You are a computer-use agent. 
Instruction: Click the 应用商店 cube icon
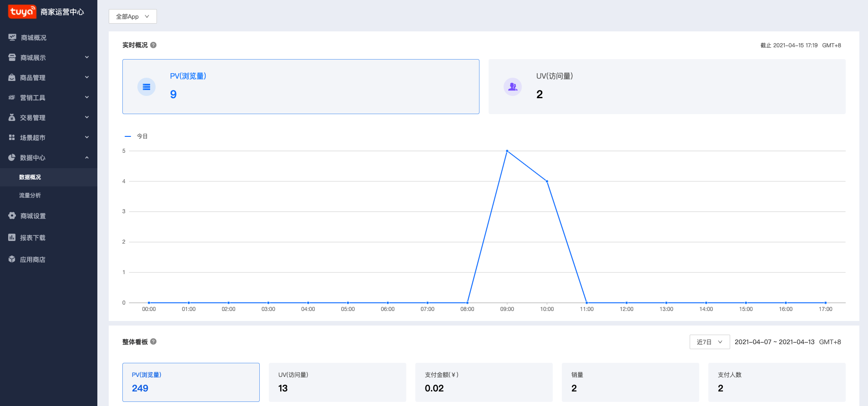point(12,259)
